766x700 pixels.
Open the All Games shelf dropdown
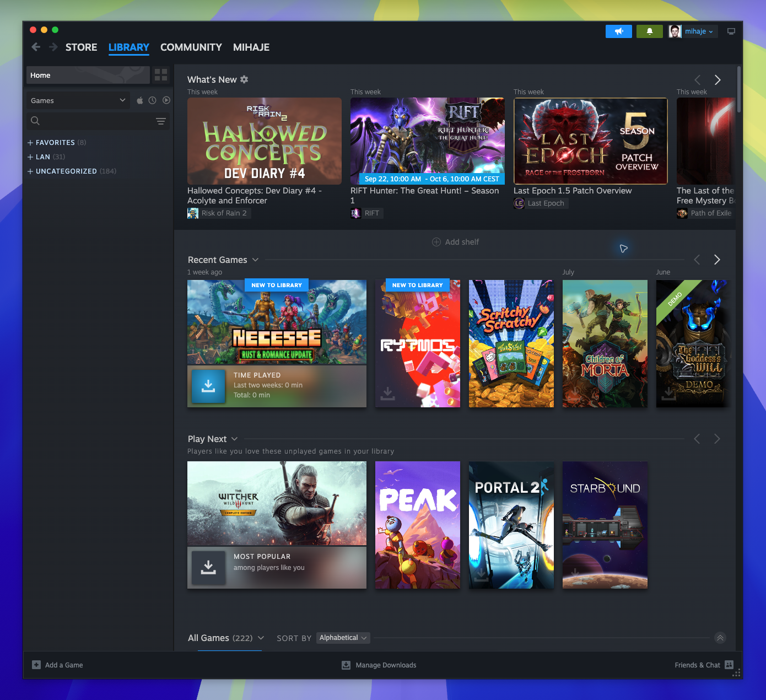coord(261,638)
